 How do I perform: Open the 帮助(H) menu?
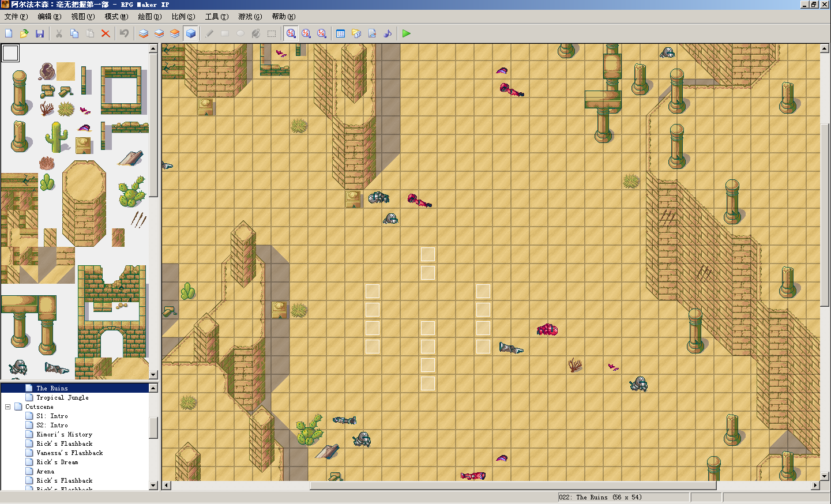coord(284,17)
